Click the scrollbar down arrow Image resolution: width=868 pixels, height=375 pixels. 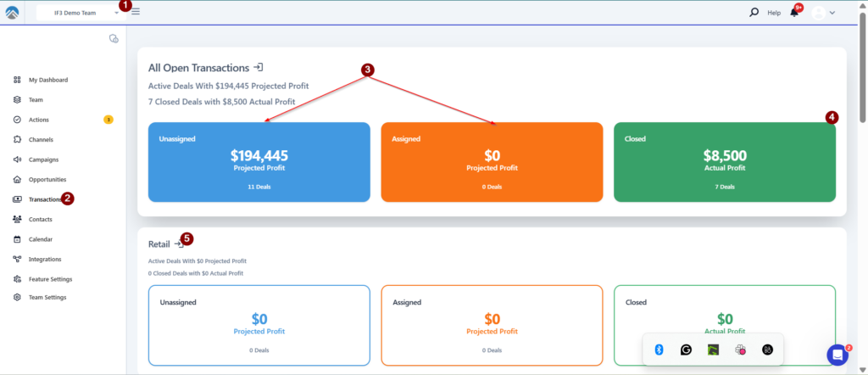tap(862, 369)
